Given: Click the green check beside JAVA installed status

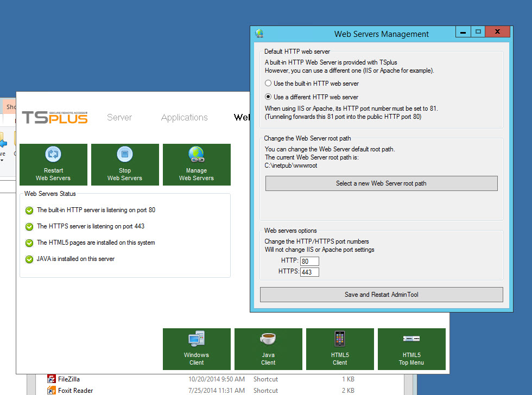Looking at the screenshot, I should pyautogui.click(x=29, y=259).
